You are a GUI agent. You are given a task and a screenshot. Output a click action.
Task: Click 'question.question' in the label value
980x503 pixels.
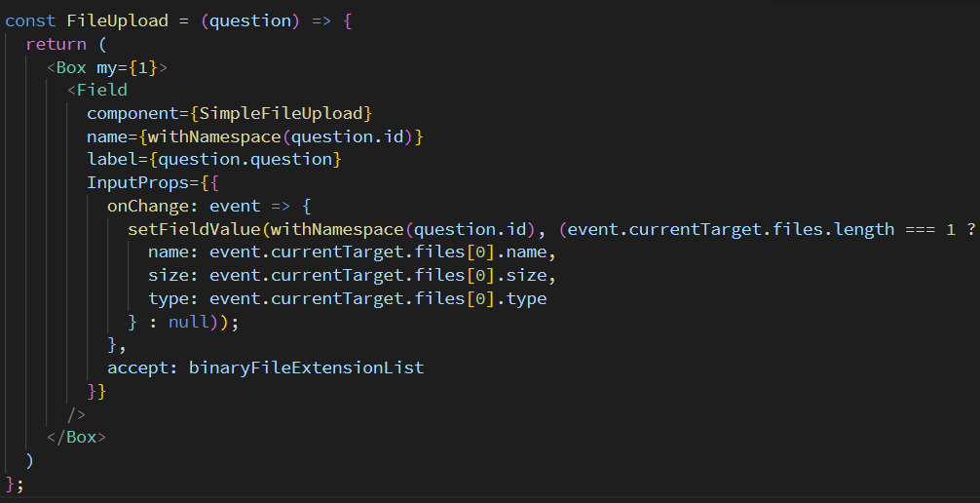tap(245, 160)
